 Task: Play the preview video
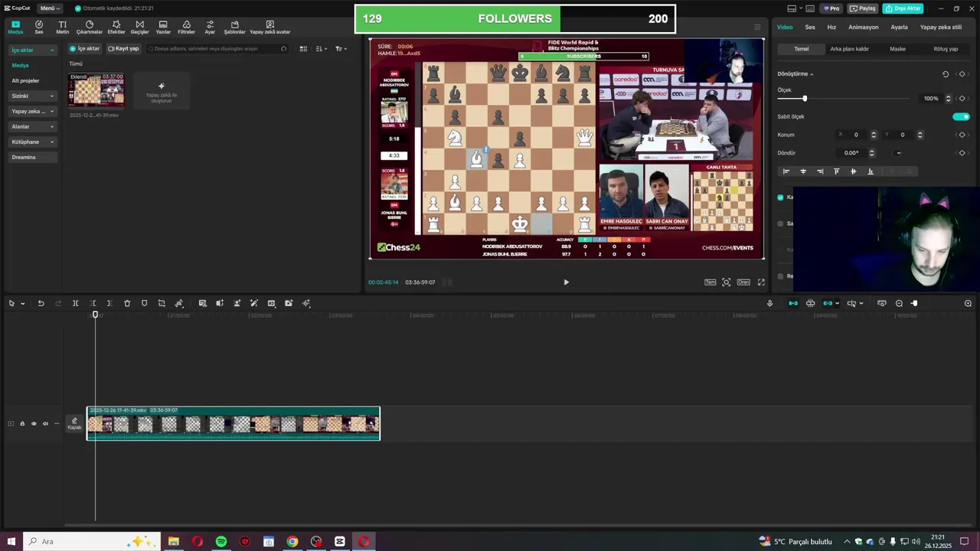tap(566, 282)
